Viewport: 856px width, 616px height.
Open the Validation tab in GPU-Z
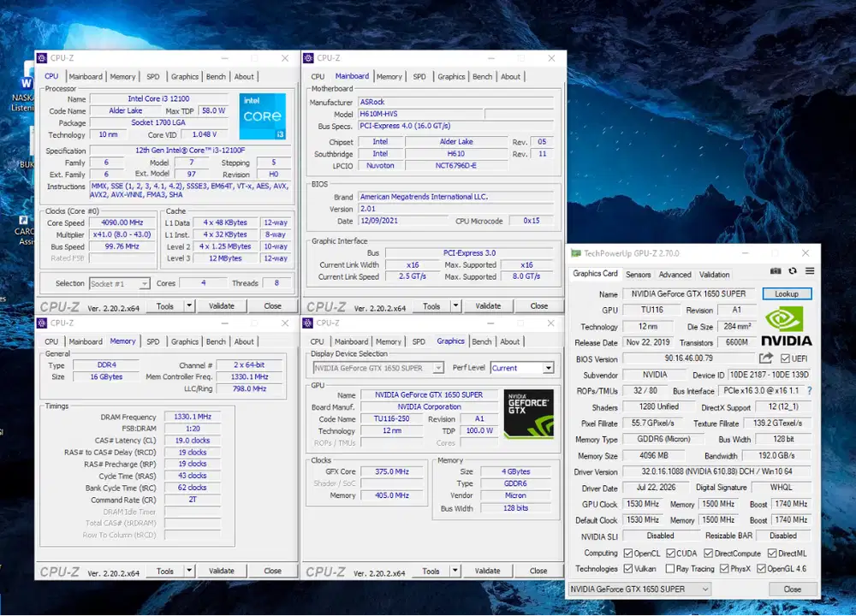click(x=714, y=275)
